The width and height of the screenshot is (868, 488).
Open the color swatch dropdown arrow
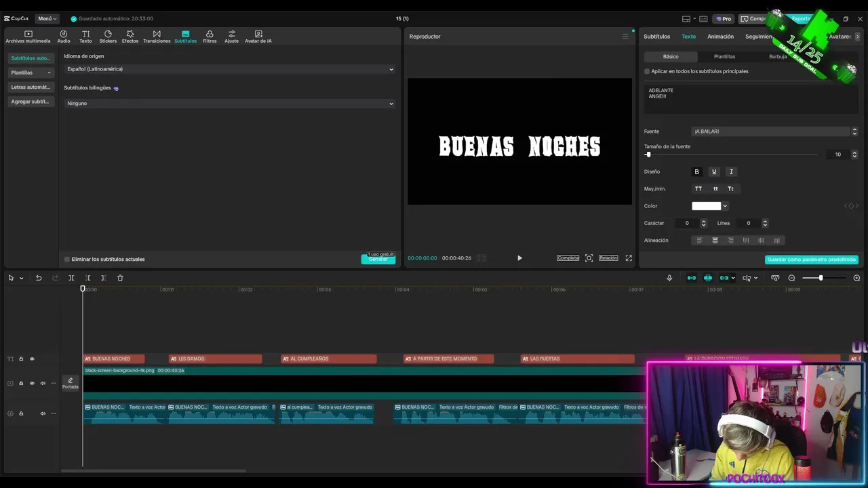pos(725,206)
